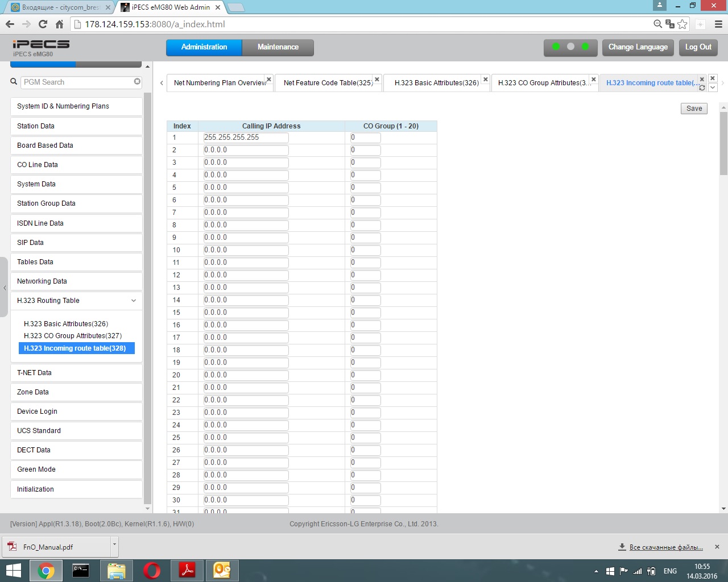Open H.323 CO Group Attributes(327) in sidebar
The height and width of the screenshot is (582, 728).
tap(73, 336)
